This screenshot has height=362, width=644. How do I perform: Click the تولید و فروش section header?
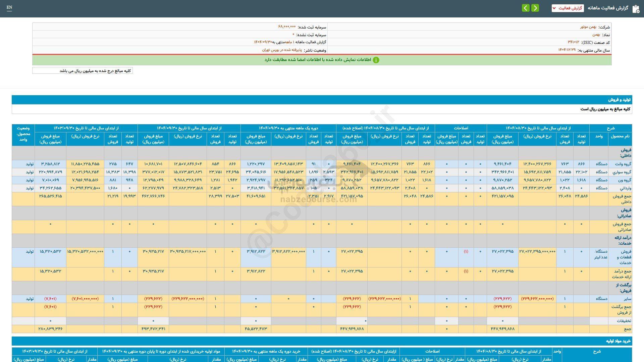pos(619,100)
